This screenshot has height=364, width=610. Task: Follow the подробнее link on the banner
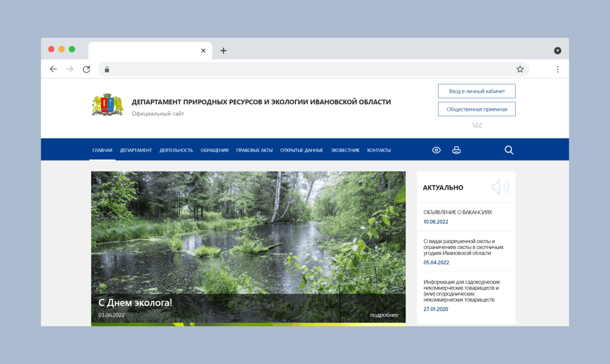coord(384,315)
